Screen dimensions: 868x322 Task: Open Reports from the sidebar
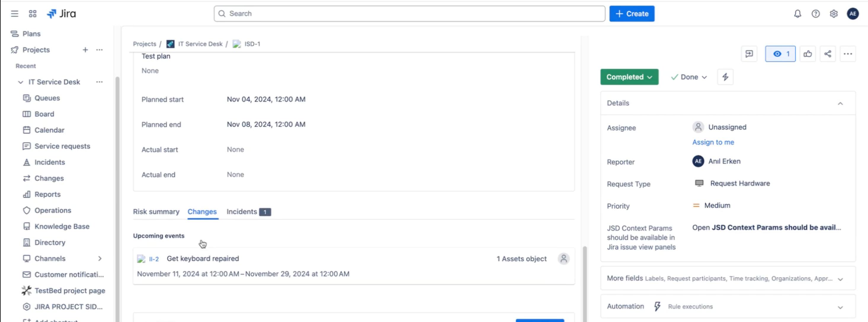coord(47,194)
